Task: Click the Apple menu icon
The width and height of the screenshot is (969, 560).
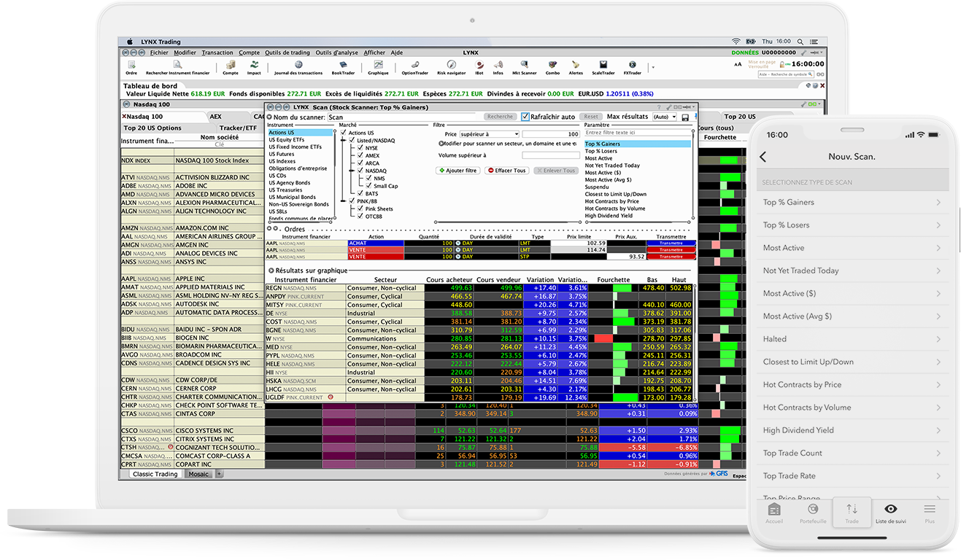Action: tap(131, 42)
